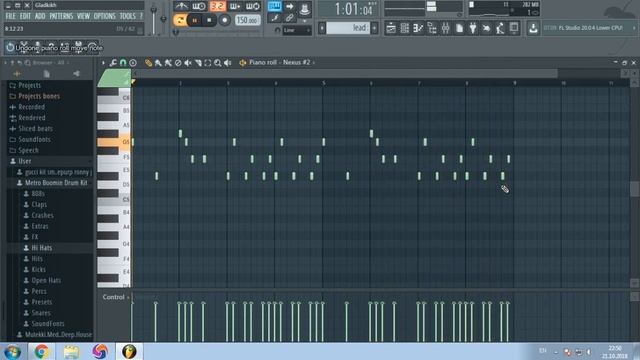
Task: Click the plus button beside lead pattern
Action: [374, 28]
